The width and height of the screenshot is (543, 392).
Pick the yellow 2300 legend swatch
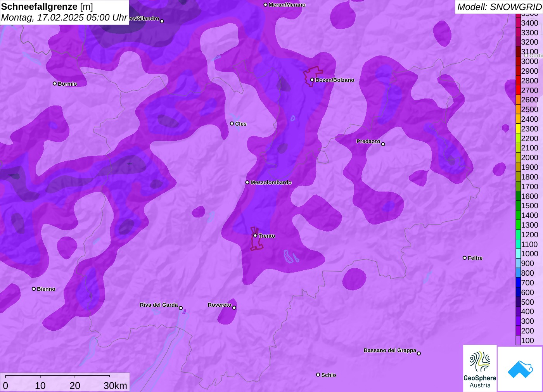click(518, 129)
